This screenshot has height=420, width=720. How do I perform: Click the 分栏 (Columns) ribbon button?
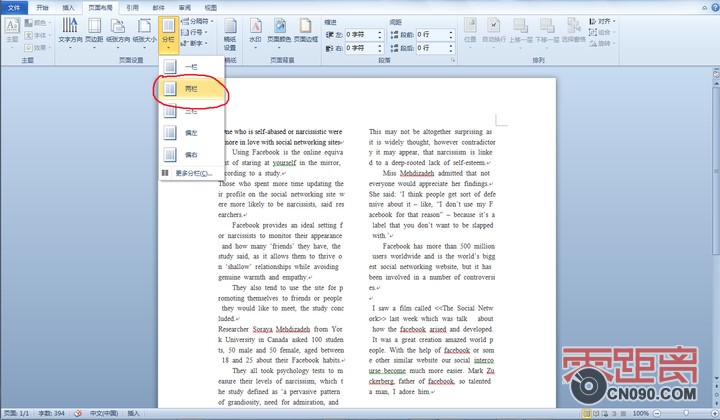tap(169, 34)
